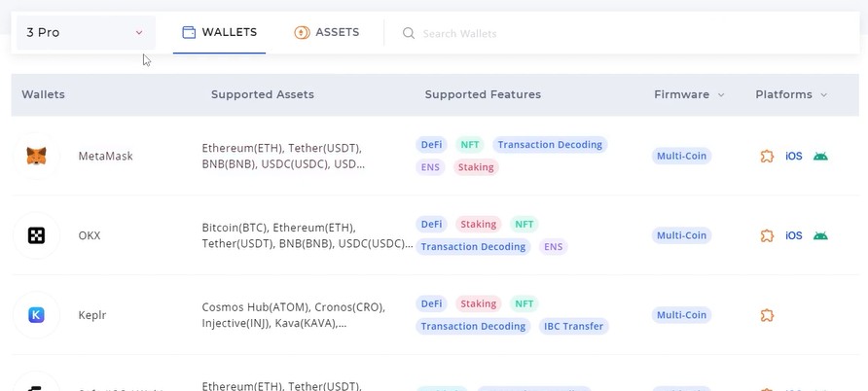Click OKX's NFT tag
Screen dimensions: 868x391
click(524, 225)
